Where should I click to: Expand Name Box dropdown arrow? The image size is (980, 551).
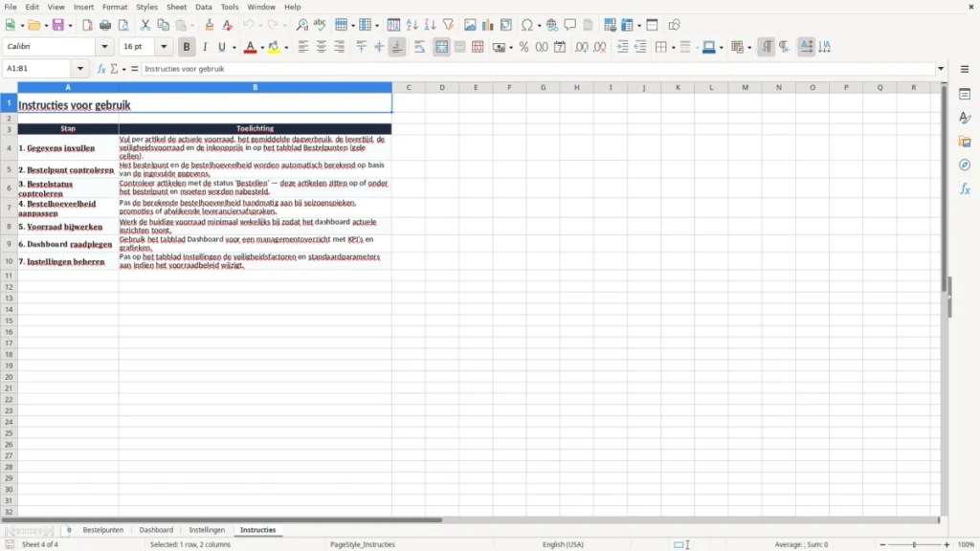tap(80, 69)
